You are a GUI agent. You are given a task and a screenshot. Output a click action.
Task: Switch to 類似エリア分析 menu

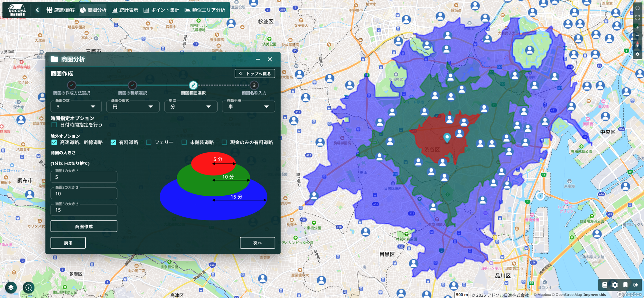(205, 10)
